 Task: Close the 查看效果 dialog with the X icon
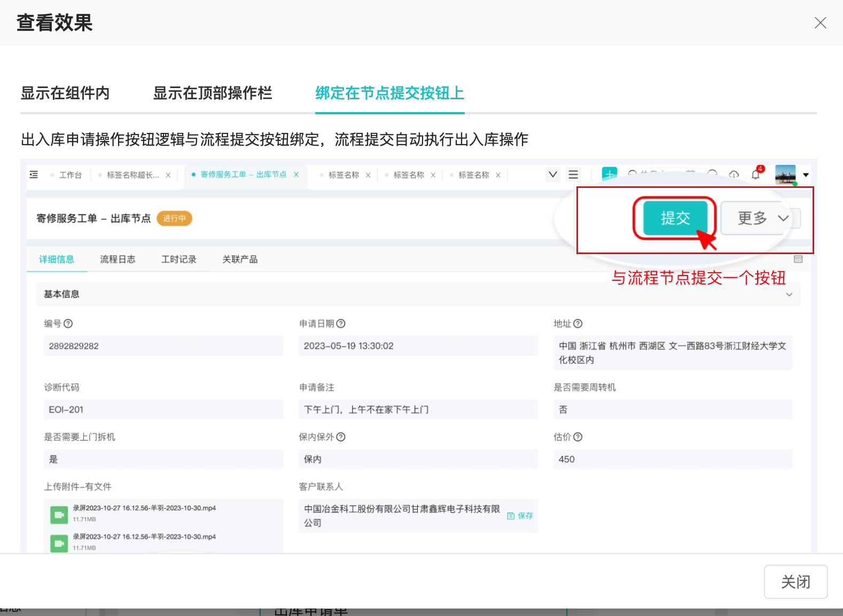(820, 22)
